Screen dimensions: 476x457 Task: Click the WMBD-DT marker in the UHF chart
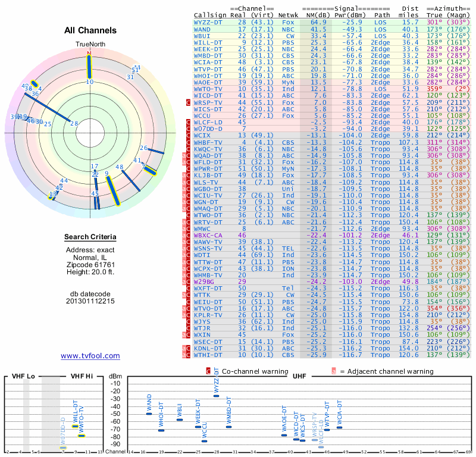228,427
